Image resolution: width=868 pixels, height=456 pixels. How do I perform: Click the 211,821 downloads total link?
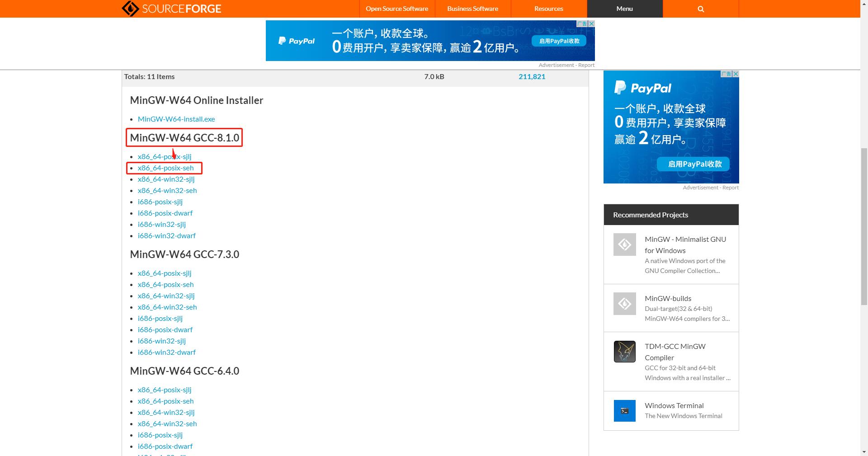click(x=532, y=76)
